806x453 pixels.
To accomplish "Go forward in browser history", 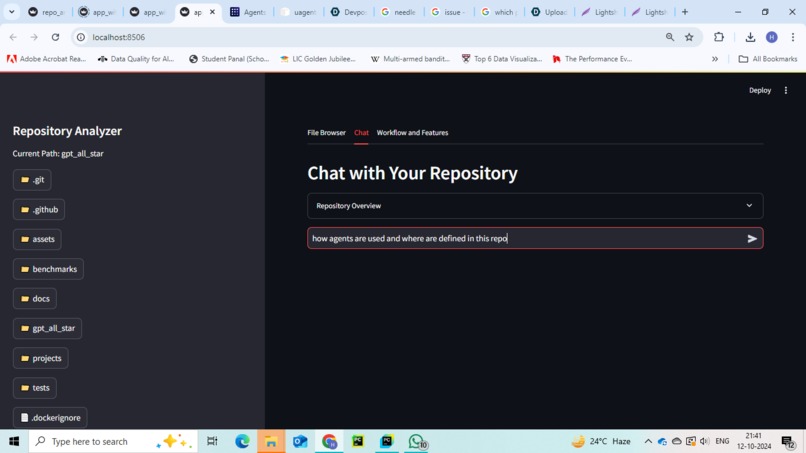I will (x=34, y=37).
